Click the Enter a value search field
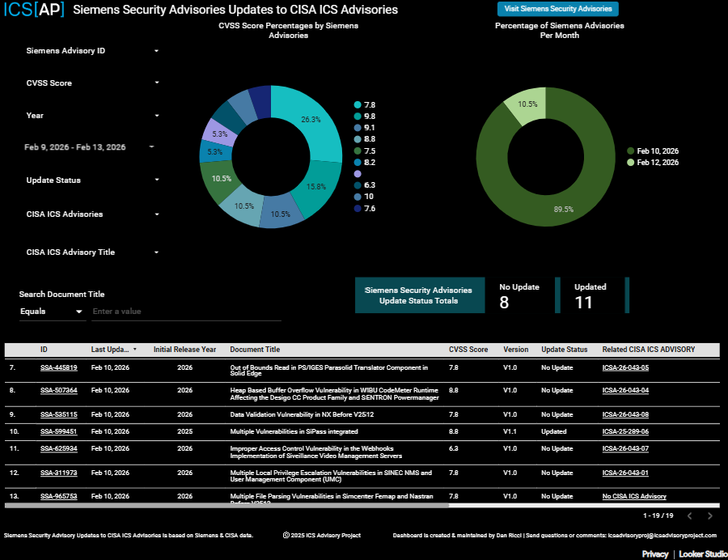This screenshot has width=728, height=560. click(x=186, y=312)
